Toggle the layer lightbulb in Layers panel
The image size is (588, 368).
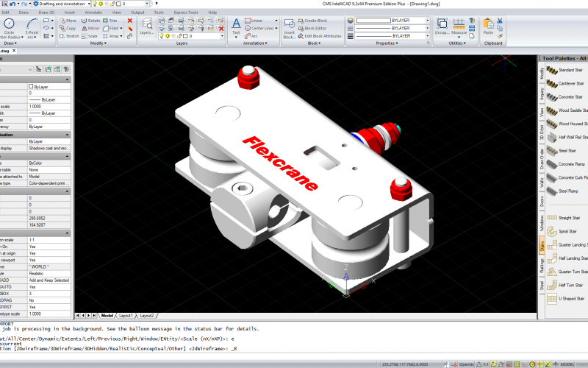162,36
